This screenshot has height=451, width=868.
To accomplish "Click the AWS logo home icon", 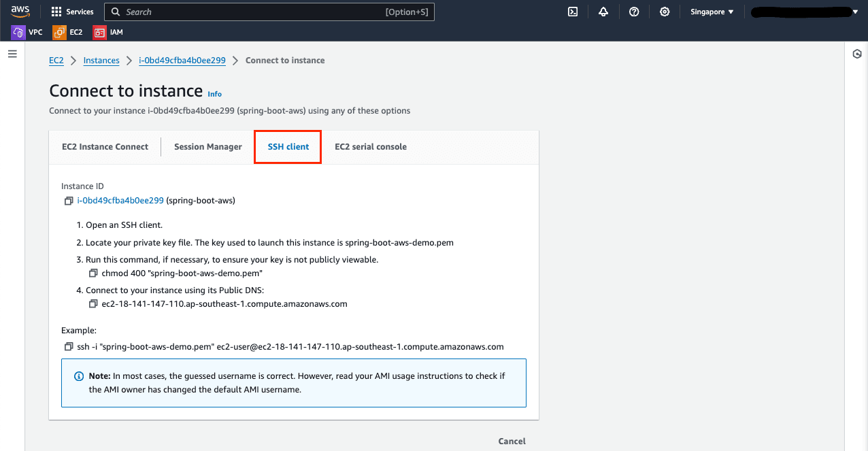I will (x=20, y=12).
